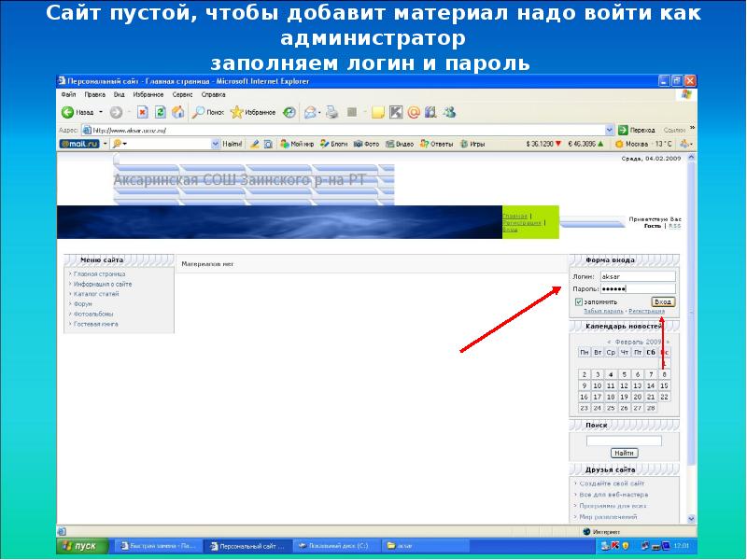The image size is (747, 560).
Task: Click into the Логин input field
Action: 637,276
